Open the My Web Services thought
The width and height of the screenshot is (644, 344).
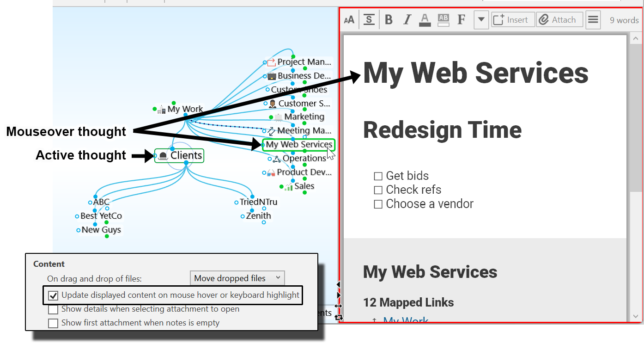[298, 145]
